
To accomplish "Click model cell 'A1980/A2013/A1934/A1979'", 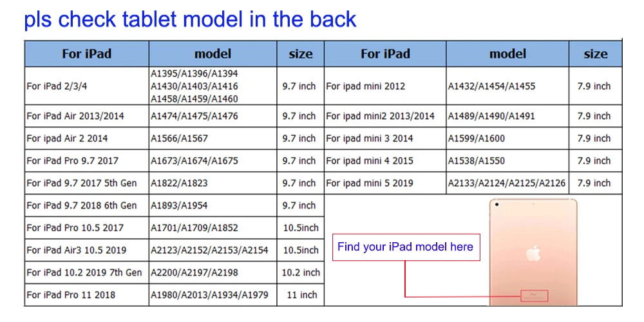I will [x=213, y=295].
